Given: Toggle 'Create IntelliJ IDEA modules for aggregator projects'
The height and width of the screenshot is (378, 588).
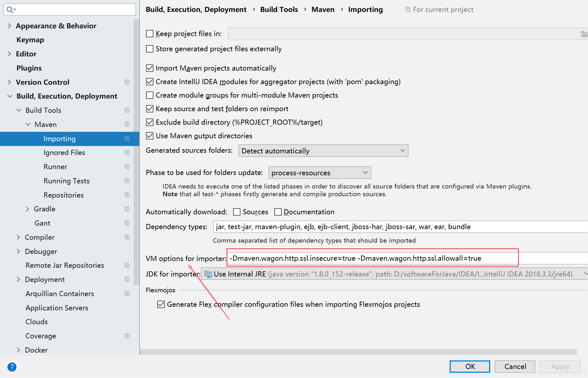Looking at the screenshot, I should tap(150, 82).
